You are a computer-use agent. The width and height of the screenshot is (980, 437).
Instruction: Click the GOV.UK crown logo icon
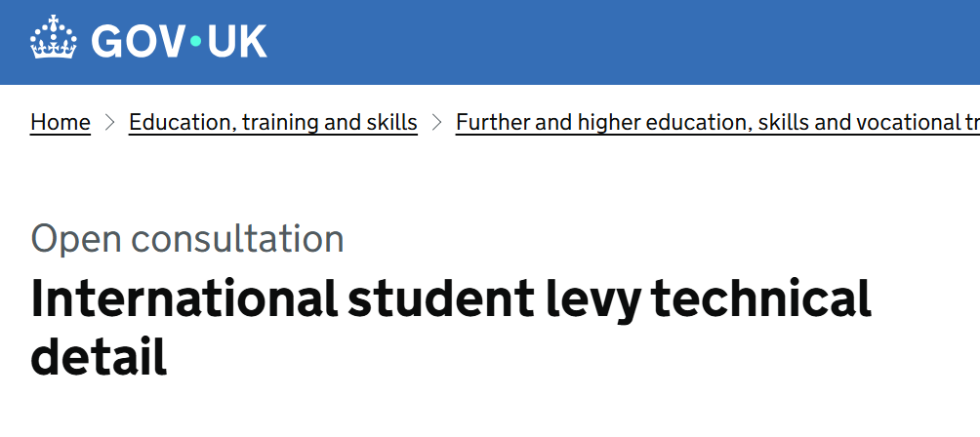click(55, 41)
